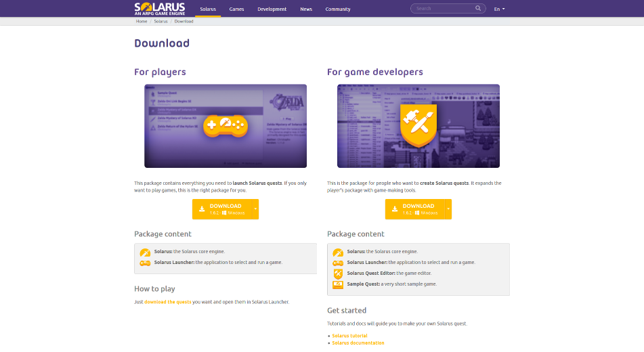Viewport: 644px width, 352px height.
Task: Open the Development menu
Action: coord(272,9)
